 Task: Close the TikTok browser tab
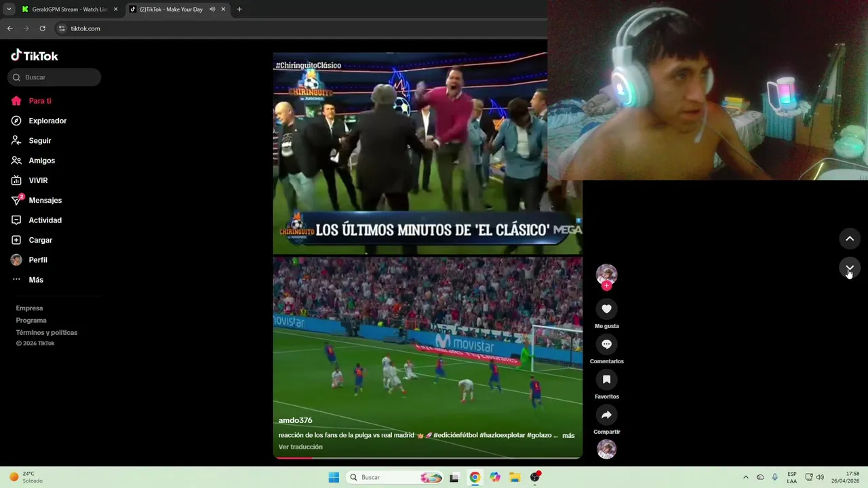pyautogui.click(x=223, y=9)
